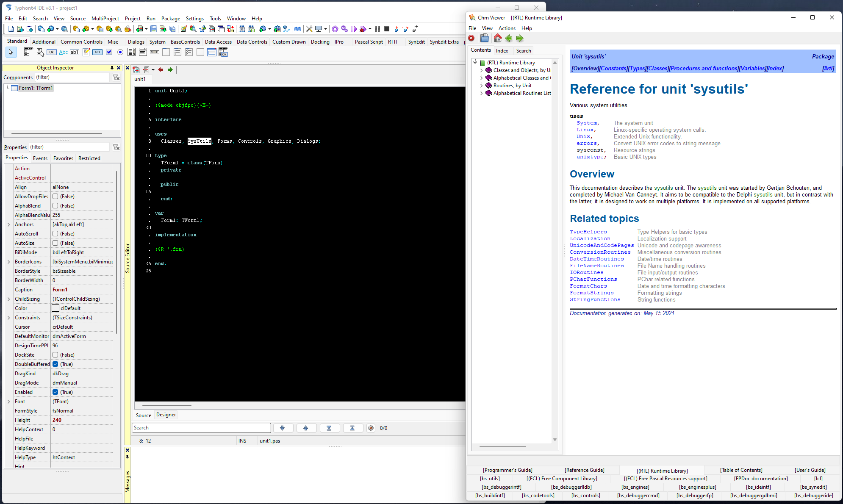The width and height of the screenshot is (843, 504).
Task: Go back with Chm Viewer green left arrow
Action: pyautogui.click(x=509, y=38)
